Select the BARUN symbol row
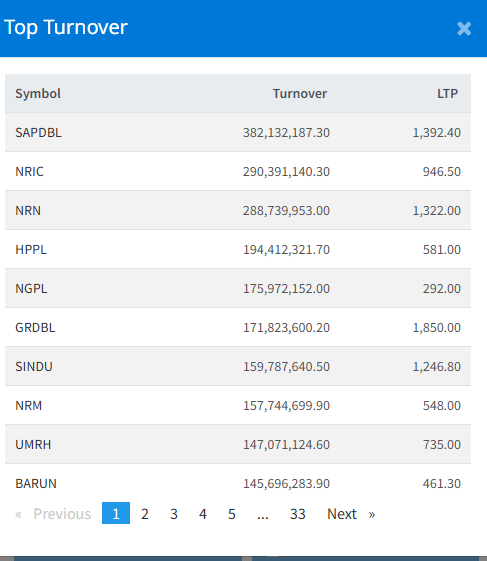The width and height of the screenshot is (487, 561). (238, 483)
